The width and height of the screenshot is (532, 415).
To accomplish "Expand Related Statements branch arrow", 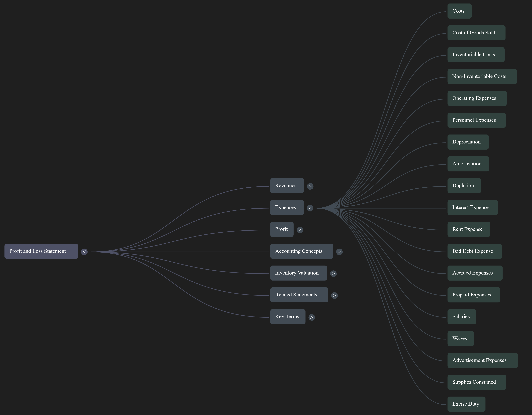I will (334, 295).
